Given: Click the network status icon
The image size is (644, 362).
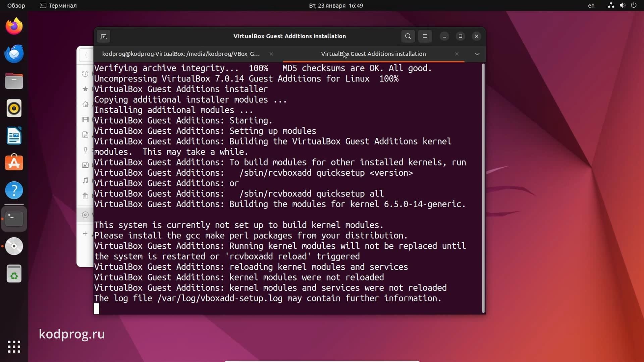Looking at the screenshot, I should click(611, 5).
